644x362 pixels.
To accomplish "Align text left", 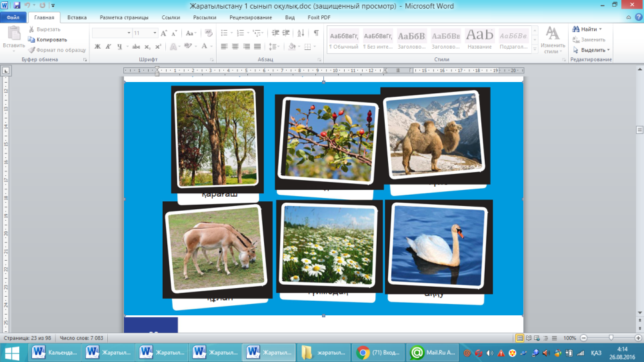I will tap(224, 47).
